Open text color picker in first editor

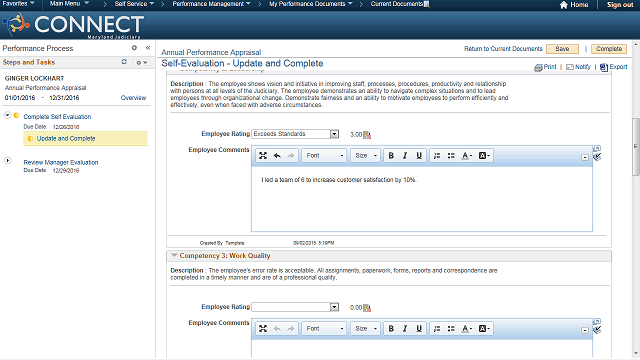[x=467, y=156]
